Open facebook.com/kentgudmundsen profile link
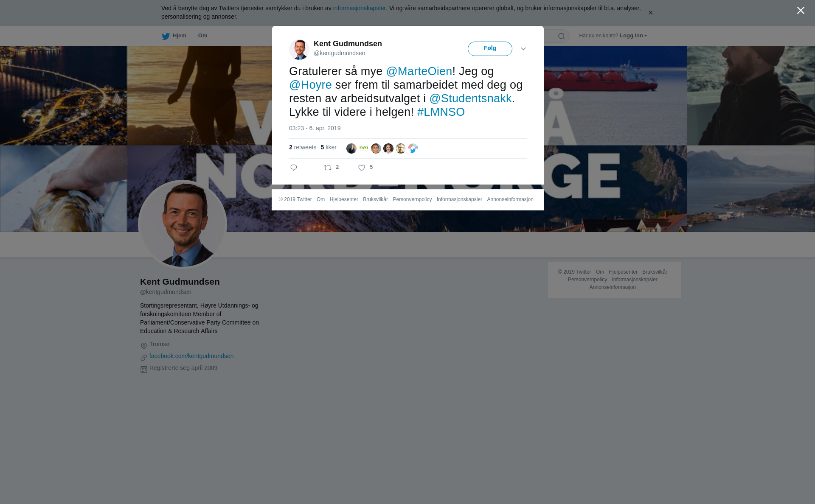Viewport: 815px width, 504px height. [191, 356]
